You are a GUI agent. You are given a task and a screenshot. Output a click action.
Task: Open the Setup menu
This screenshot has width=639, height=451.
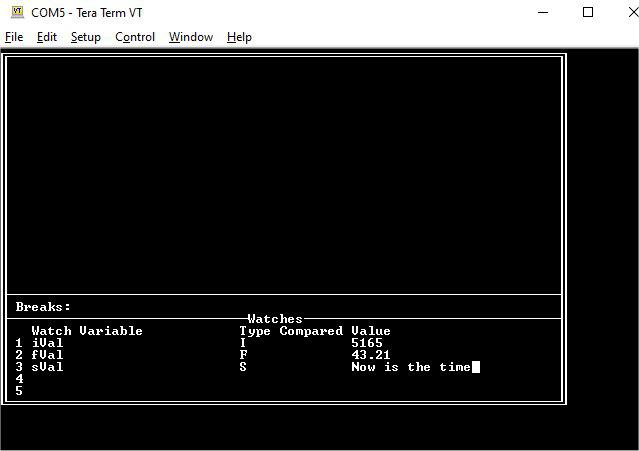(x=85, y=37)
